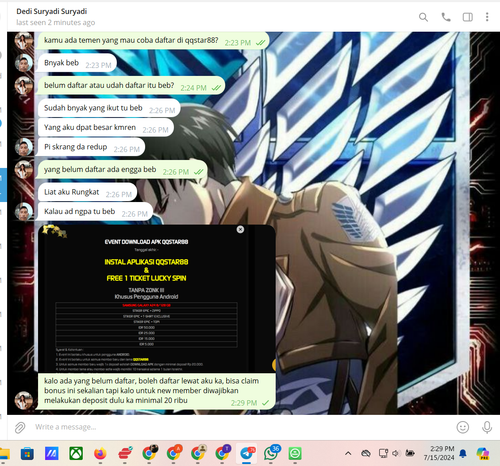Open WhatsApp with 36 unread badge
The image size is (500, 466).
tap(271, 453)
